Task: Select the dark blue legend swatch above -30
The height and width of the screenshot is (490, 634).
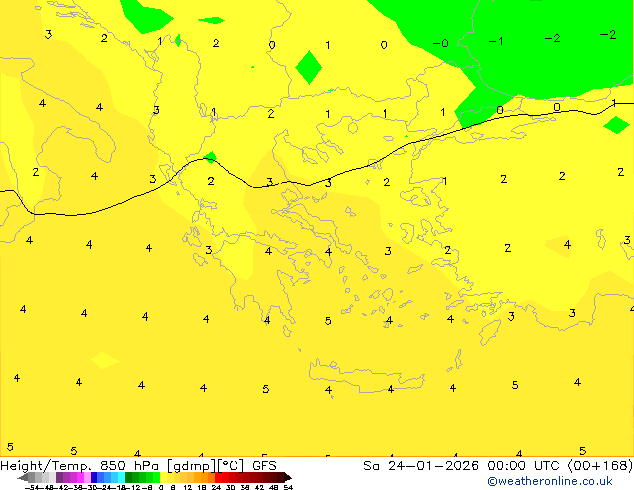Action: click(x=94, y=477)
